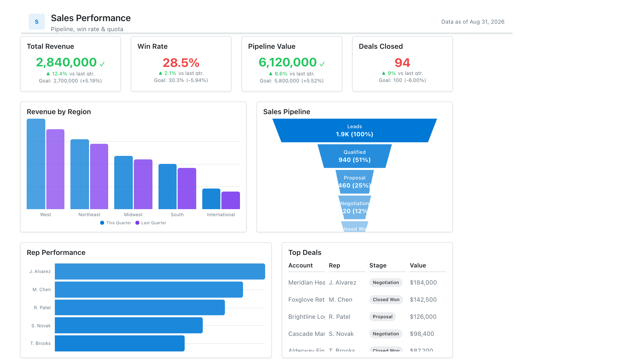This screenshot has width=644, height=362.
Task: Click the Revenue by Region heading
Action: coord(59,112)
